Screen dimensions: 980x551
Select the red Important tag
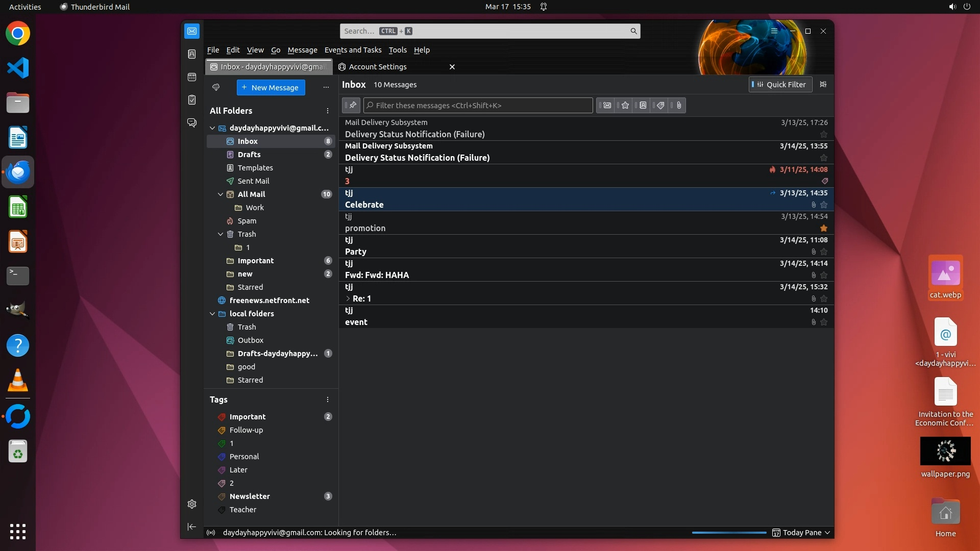[247, 417]
